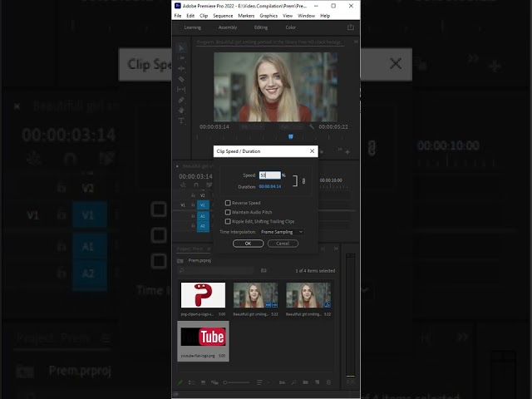Click the Project panel search field
This screenshot has height=399, width=532.
point(216,270)
